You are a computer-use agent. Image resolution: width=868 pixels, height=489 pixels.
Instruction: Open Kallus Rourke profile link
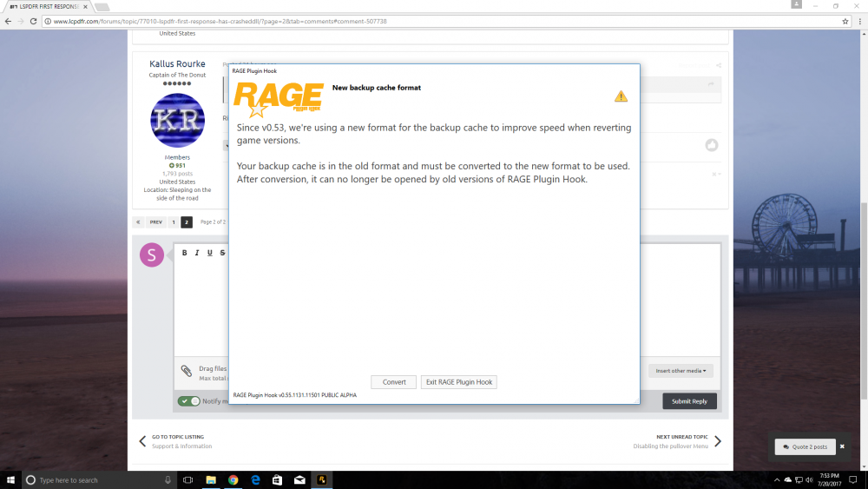coord(177,63)
